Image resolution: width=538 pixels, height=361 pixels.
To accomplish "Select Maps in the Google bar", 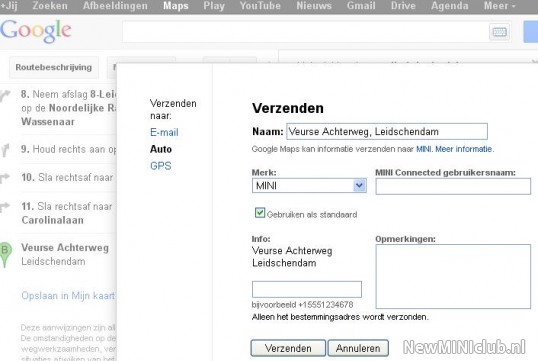I will (x=176, y=6).
